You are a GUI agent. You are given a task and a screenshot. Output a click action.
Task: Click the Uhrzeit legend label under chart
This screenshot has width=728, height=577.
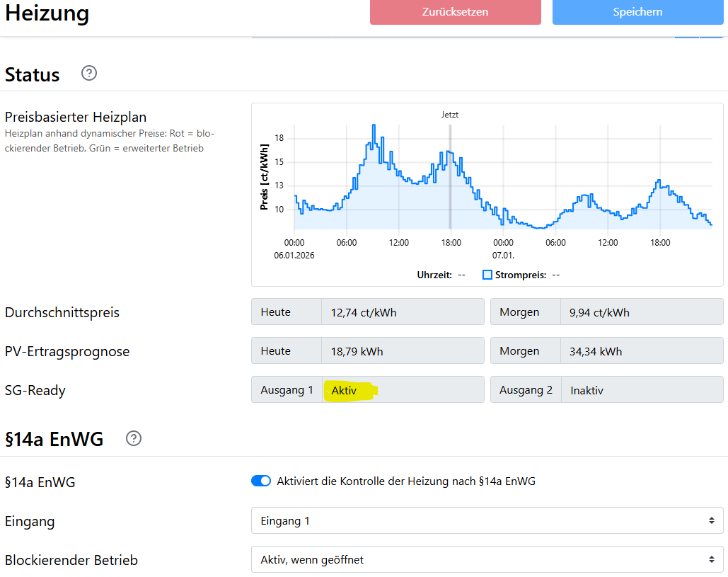[x=434, y=275]
